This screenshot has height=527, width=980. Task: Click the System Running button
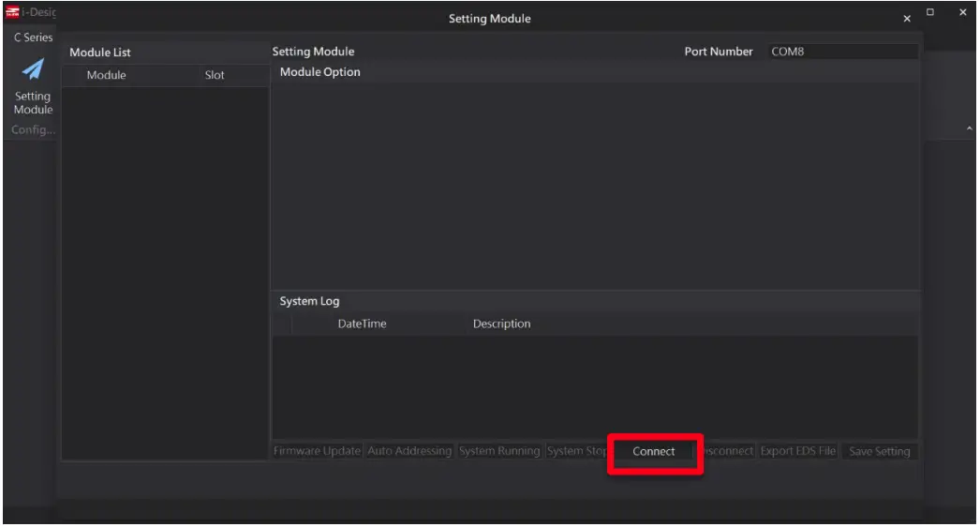498,451
